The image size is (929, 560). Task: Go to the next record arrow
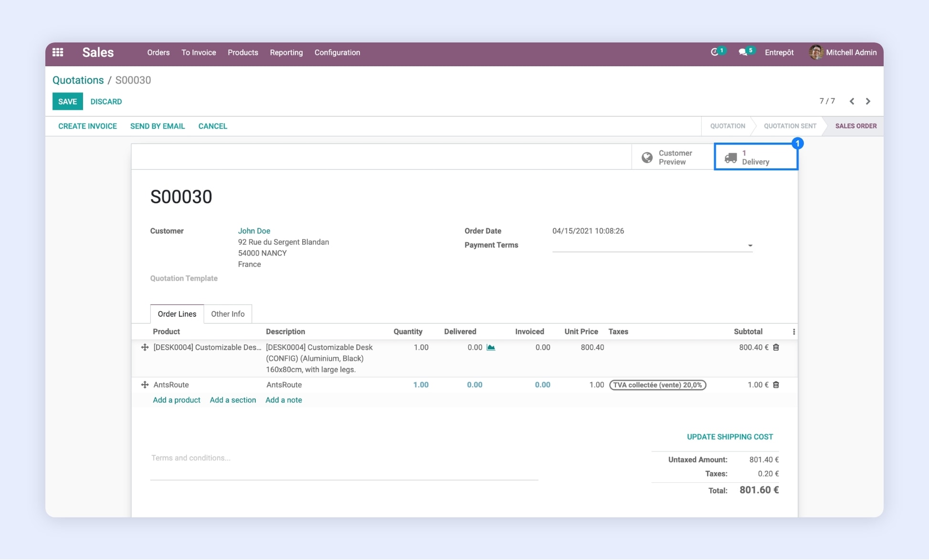[x=868, y=101]
